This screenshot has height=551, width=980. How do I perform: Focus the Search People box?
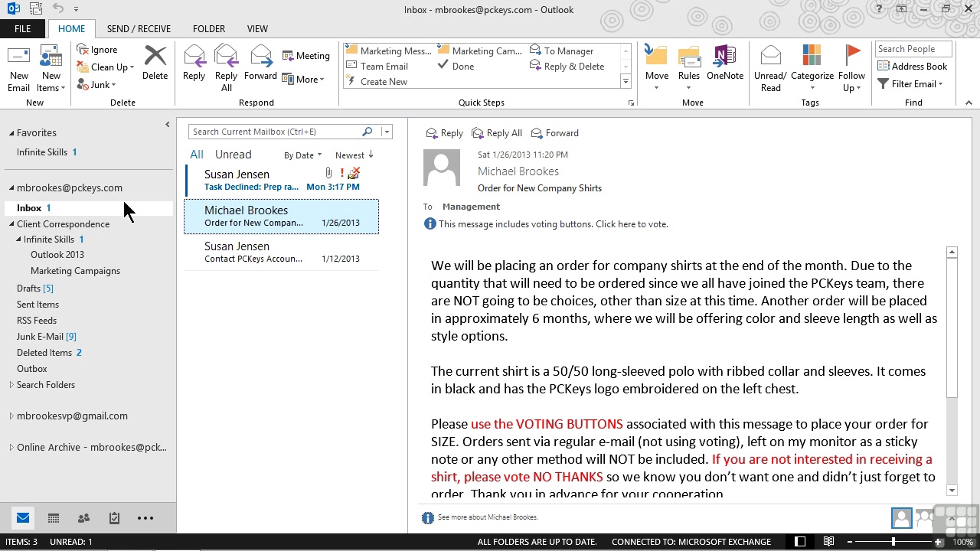click(x=913, y=49)
